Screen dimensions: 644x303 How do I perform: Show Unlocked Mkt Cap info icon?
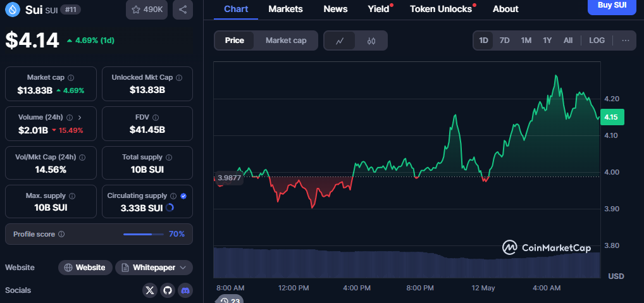coord(179,78)
